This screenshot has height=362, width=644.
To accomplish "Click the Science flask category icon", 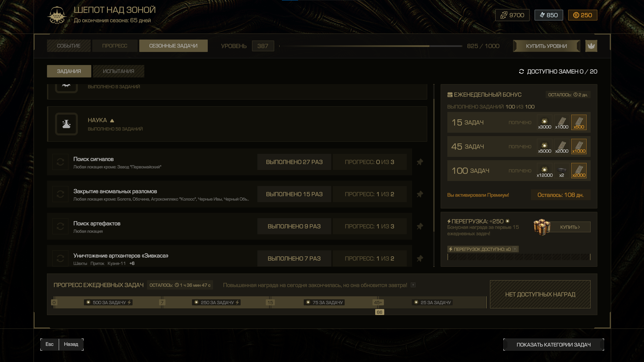I will 66,124.
